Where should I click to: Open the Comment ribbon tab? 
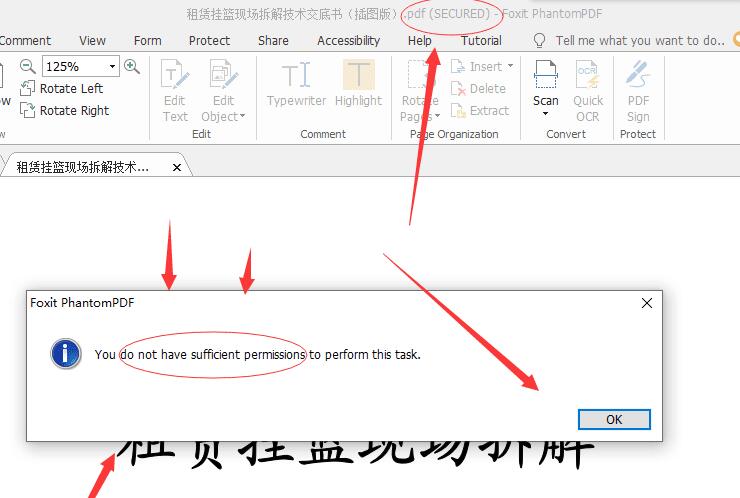pyautogui.click(x=25, y=41)
